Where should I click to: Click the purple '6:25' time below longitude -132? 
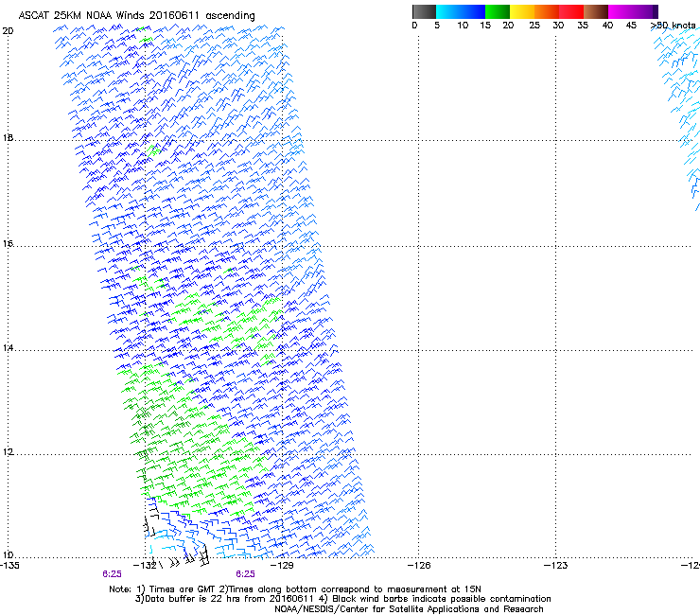(x=112, y=574)
